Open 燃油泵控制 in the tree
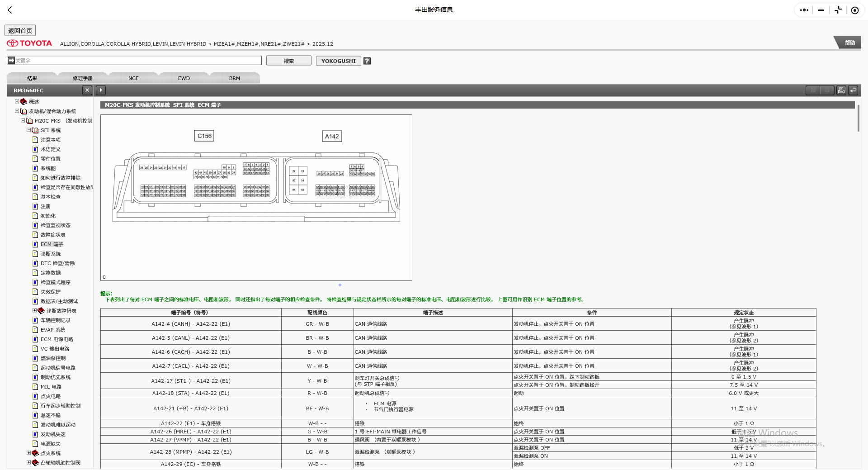The height and width of the screenshot is (470, 868). pos(53,358)
